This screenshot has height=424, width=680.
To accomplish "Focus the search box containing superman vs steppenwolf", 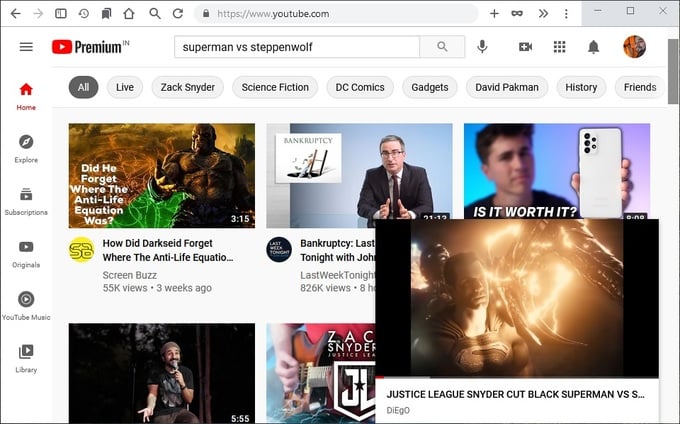I will tap(297, 47).
